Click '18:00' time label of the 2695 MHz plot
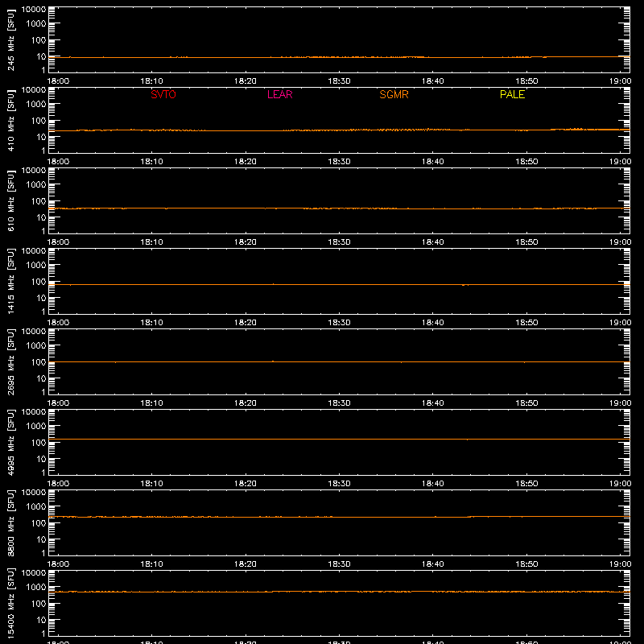Viewport: 644px width, 644px height. point(58,403)
